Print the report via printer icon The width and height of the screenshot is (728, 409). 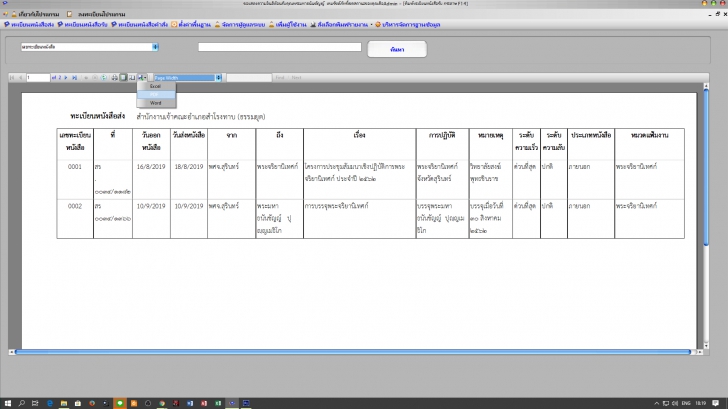click(x=114, y=78)
